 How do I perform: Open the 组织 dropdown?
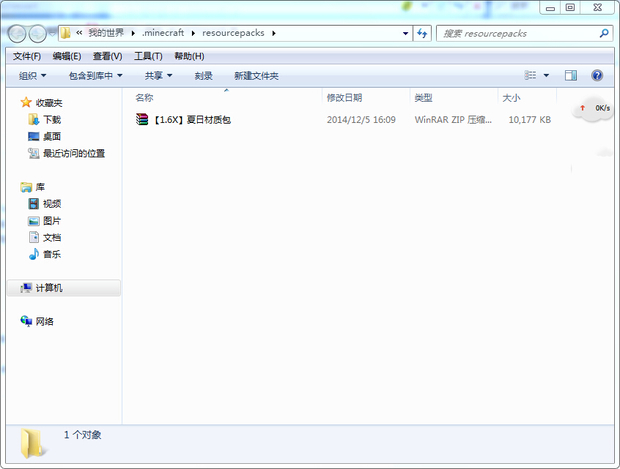pos(32,76)
